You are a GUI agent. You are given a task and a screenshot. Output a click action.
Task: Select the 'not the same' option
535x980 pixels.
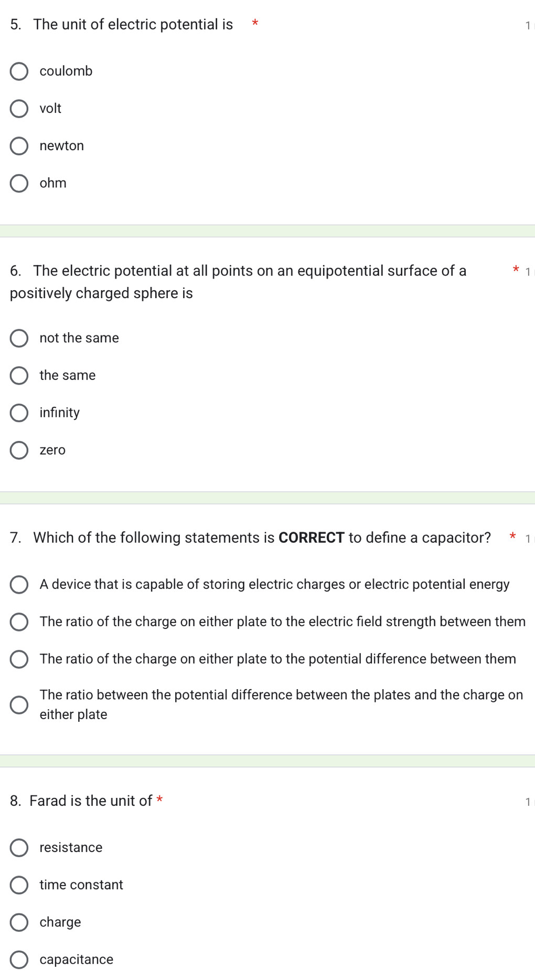click(19, 338)
